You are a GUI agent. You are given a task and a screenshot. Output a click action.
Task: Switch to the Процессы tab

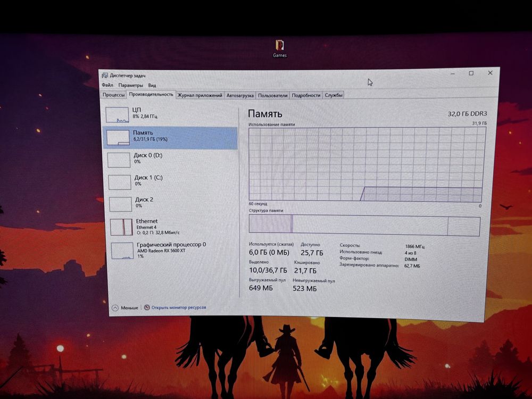(x=113, y=95)
